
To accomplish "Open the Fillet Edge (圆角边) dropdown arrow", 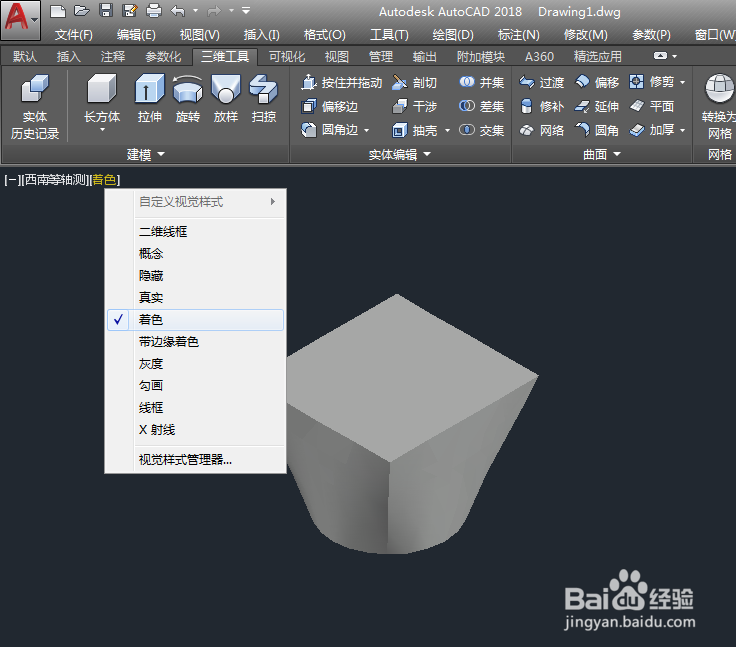I will coord(366,130).
